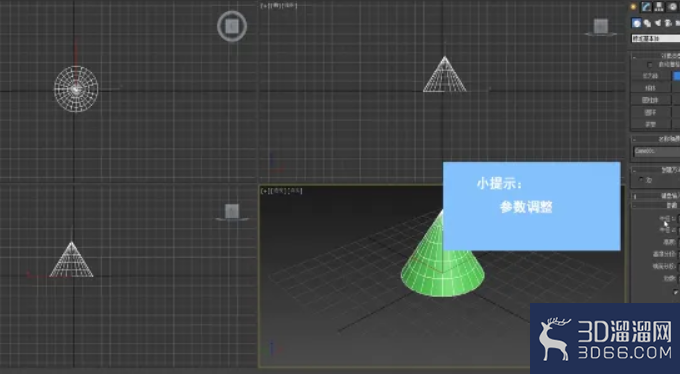
Task: Click the ViewCube in the front viewport
Action: click(601, 26)
